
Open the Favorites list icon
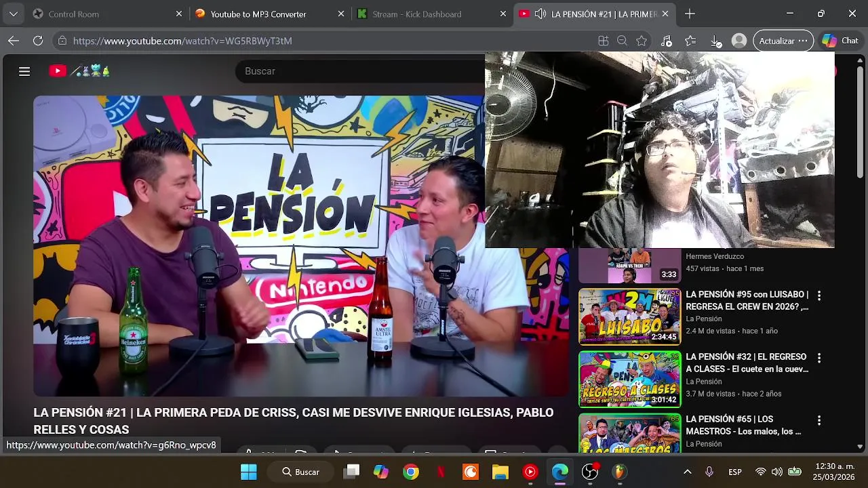click(690, 41)
